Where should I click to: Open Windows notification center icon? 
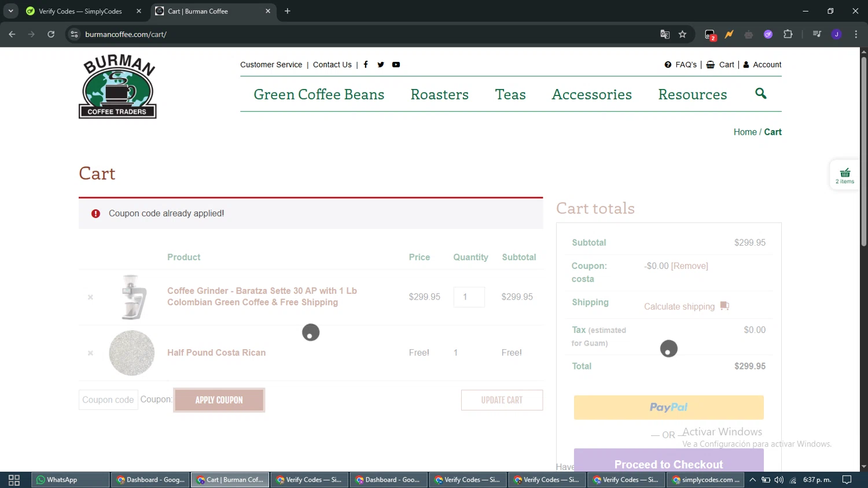(x=847, y=480)
